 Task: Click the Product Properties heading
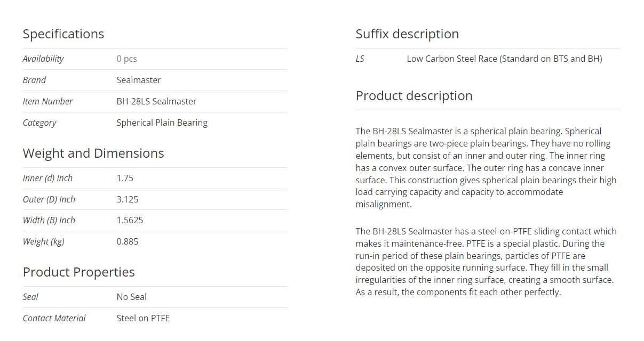[x=79, y=272]
